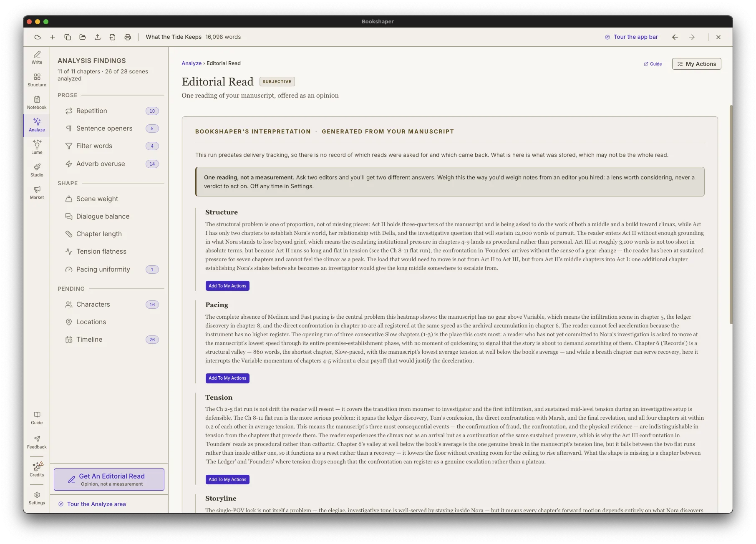Viewport: 756px width, 544px height.
Task: Click the print toolbar icon
Action: click(x=128, y=37)
